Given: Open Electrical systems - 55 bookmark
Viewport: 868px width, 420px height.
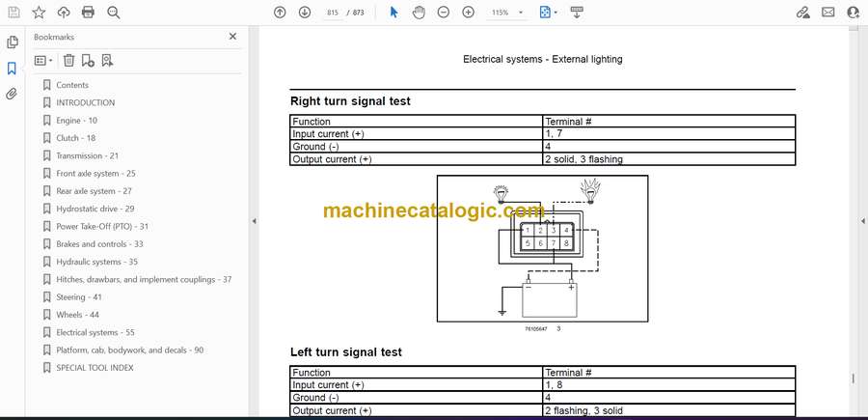Looking at the screenshot, I should coord(95,332).
